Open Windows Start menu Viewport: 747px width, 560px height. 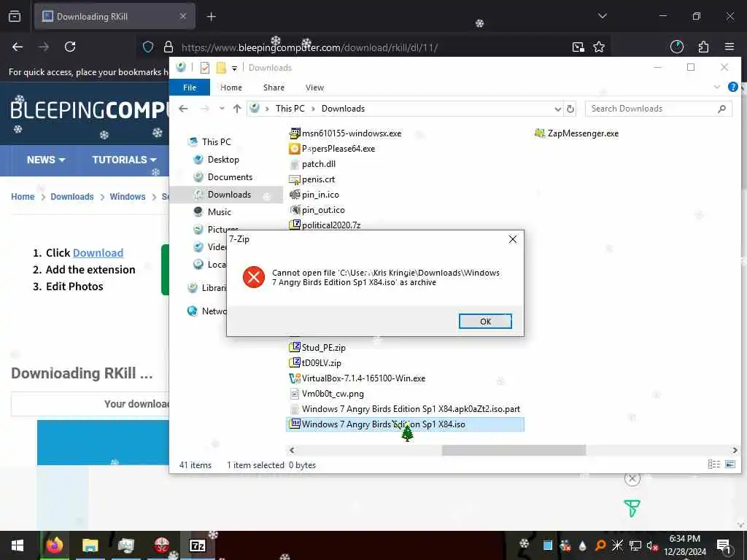click(18, 545)
